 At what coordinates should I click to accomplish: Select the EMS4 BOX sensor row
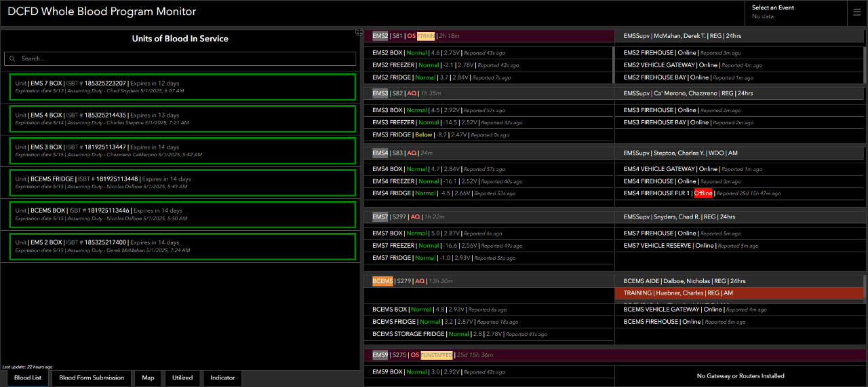489,169
